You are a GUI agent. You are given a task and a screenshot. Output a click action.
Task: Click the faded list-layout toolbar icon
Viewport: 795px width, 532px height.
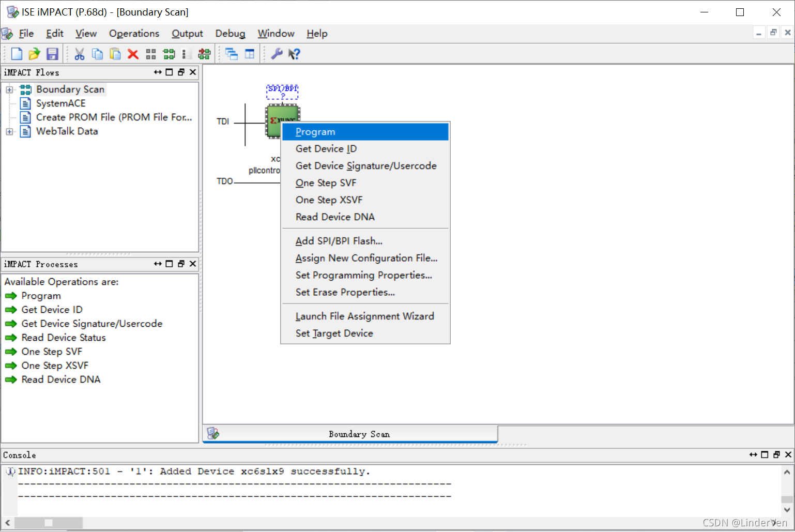pyautogui.click(x=187, y=54)
